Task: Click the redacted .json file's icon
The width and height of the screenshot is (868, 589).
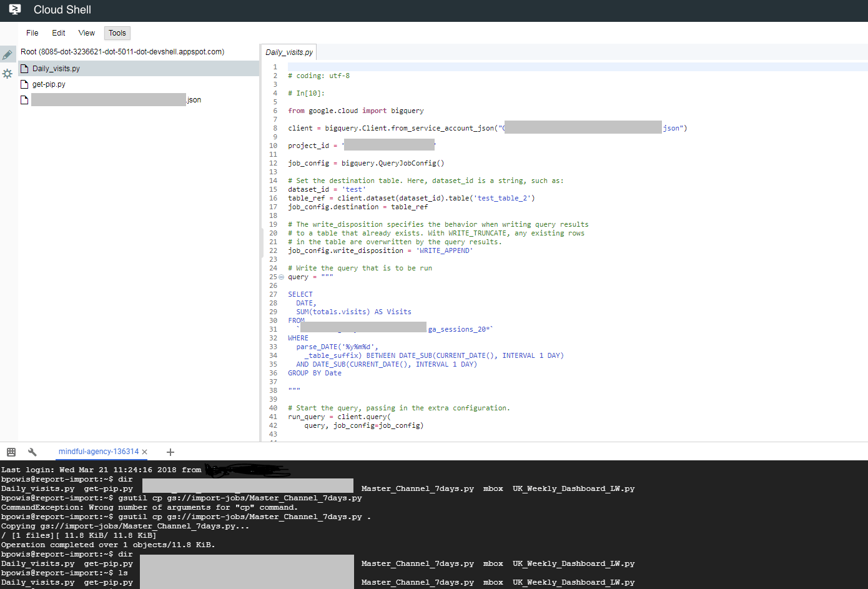Action: click(x=25, y=100)
